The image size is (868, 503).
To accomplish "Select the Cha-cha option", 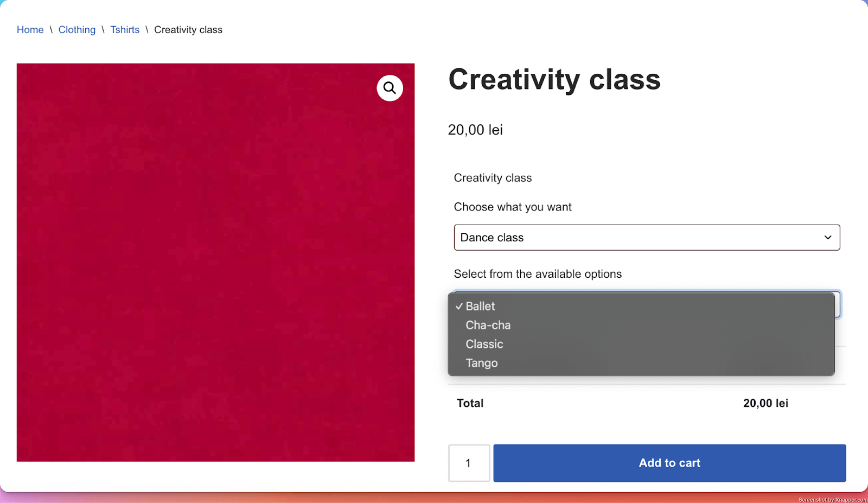I will (x=488, y=325).
